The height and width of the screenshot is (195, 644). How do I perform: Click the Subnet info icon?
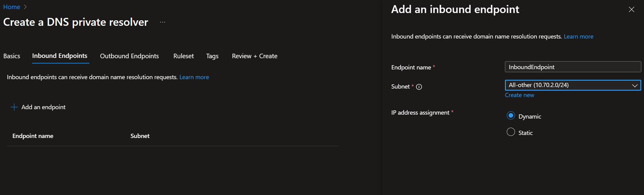419,87
